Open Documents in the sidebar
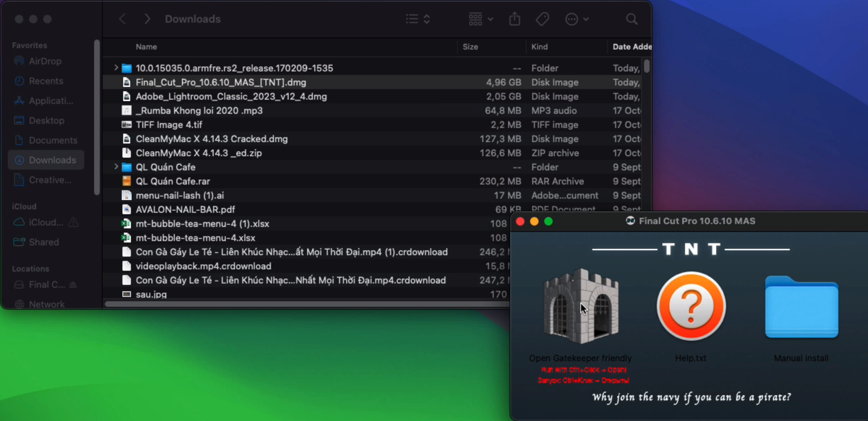The width and height of the screenshot is (868, 421). [46, 140]
